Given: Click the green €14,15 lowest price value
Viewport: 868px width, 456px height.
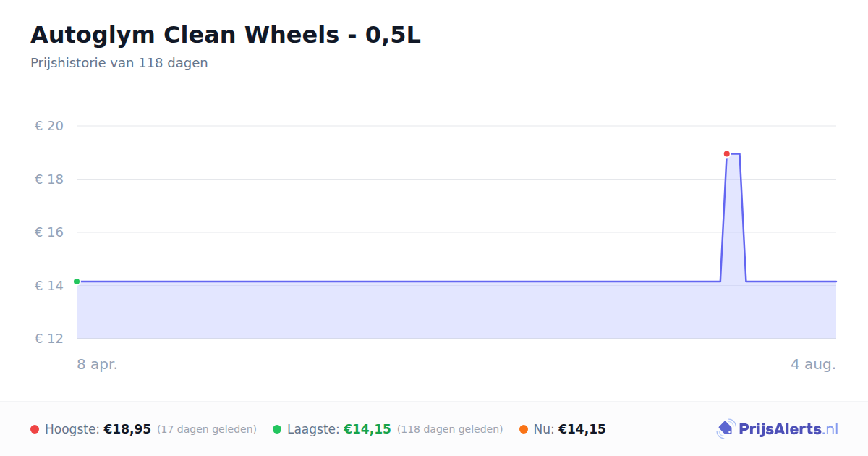Looking at the screenshot, I should [x=367, y=429].
